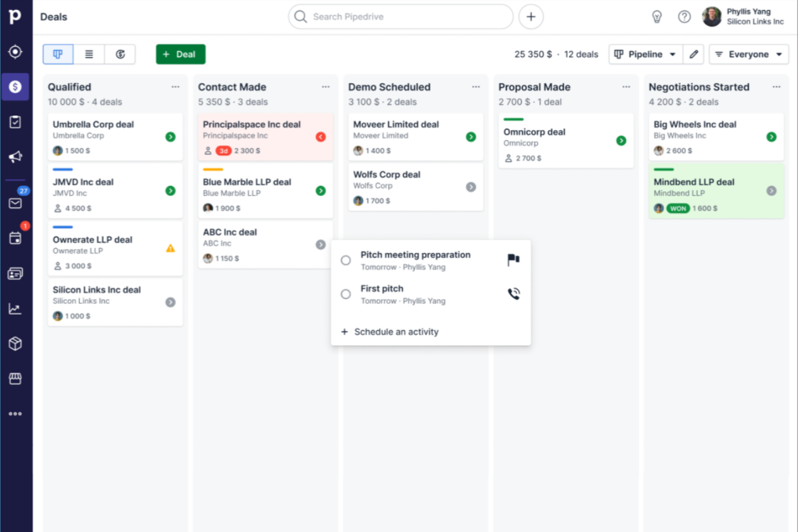The width and height of the screenshot is (798, 532).
Task: Click the search Pipedrive input field
Action: [400, 17]
